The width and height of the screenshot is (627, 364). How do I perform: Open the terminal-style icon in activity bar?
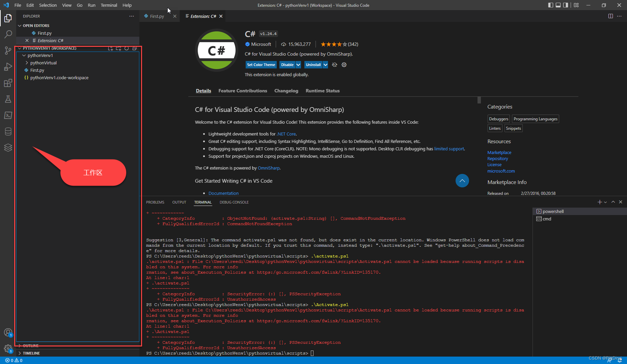point(8,115)
